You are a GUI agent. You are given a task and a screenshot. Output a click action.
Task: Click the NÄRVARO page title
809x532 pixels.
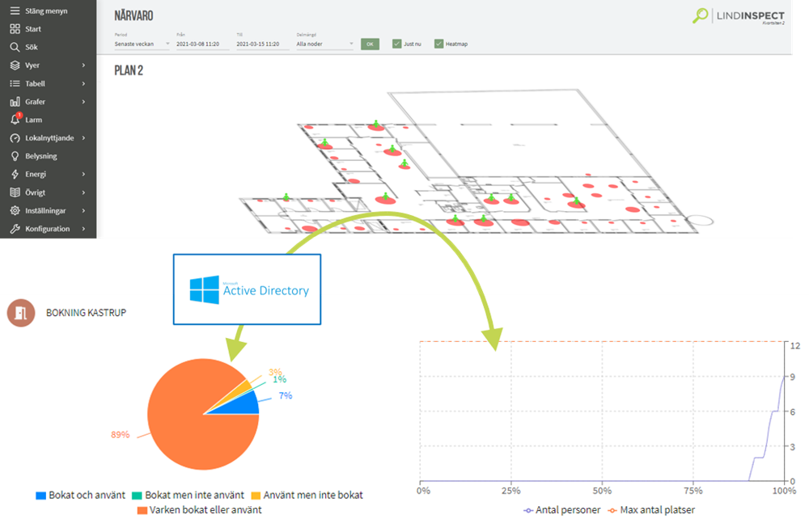click(x=133, y=16)
